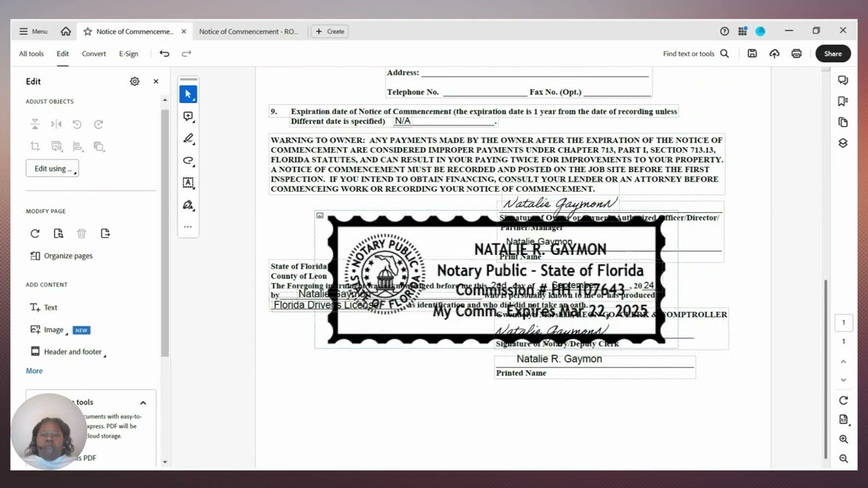Click the Create button
868x488 pixels.
(x=330, y=31)
